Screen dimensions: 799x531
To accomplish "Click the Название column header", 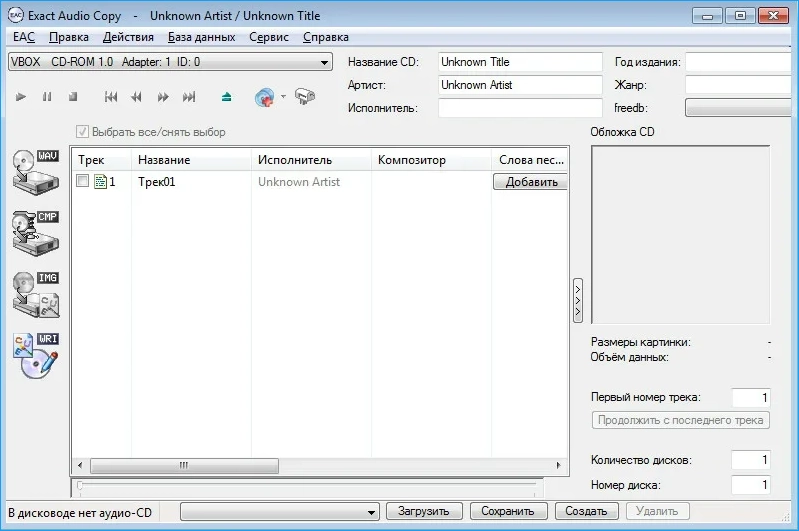I will [x=191, y=160].
